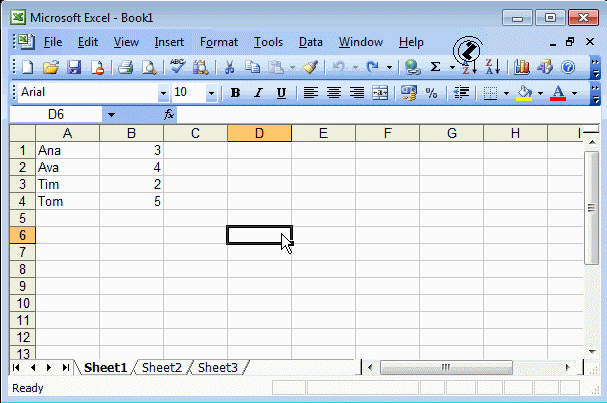The height and width of the screenshot is (403, 607).
Task: Save the workbook with the floppy icon
Action: 74,67
